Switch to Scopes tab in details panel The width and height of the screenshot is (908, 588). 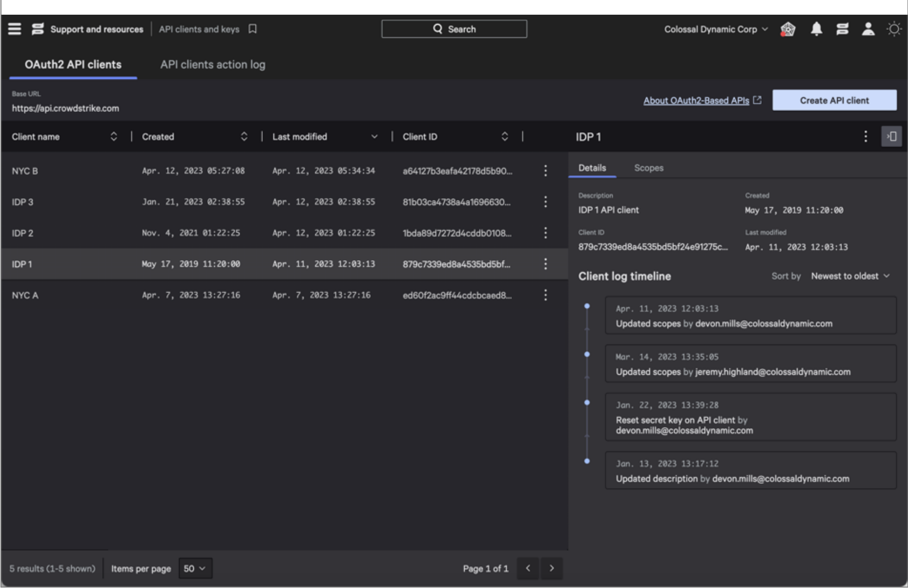pos(648,168)
